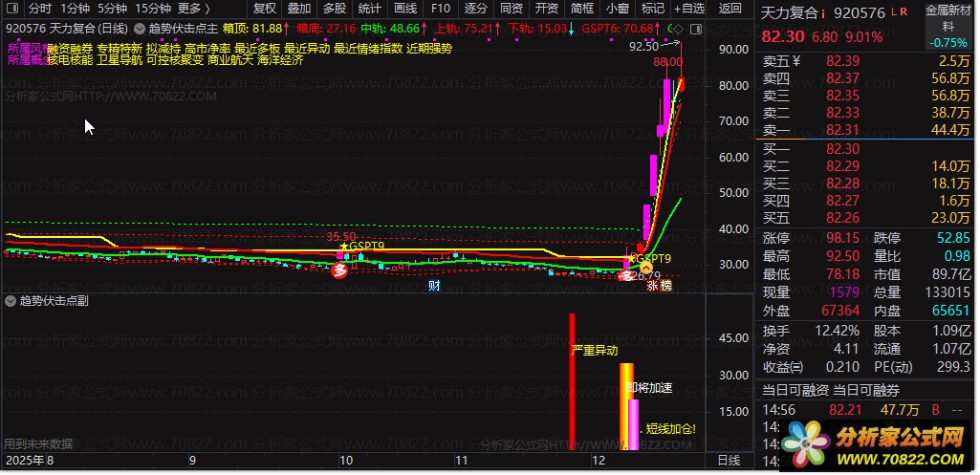The height and width of the screenshot is (475, 980).
Task: Click the 逐分 toolbar button
Action: click(x=476, y=9)
